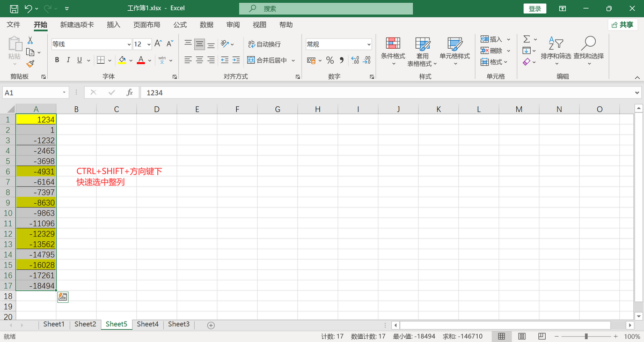Expand Merge and Center (合并后居中) arrow
The image size is (644, 342).
[294, 61]
